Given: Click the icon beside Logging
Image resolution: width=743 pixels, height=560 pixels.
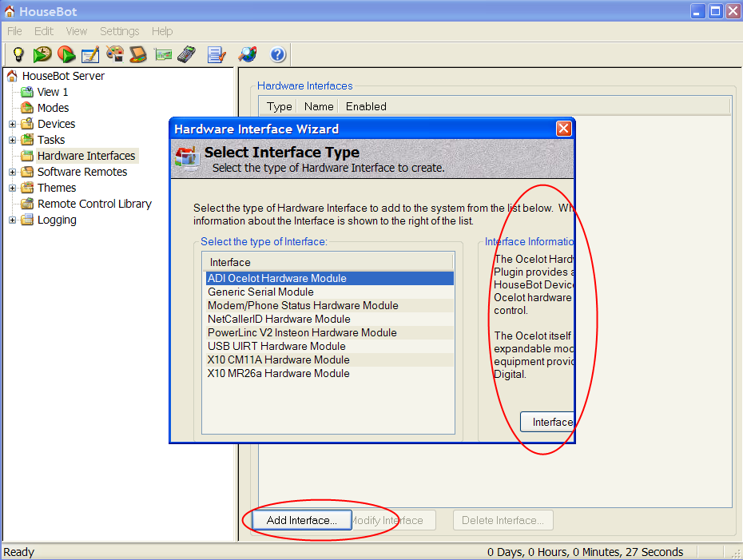Looking at the screenshot, I should (x=27, y=220).
